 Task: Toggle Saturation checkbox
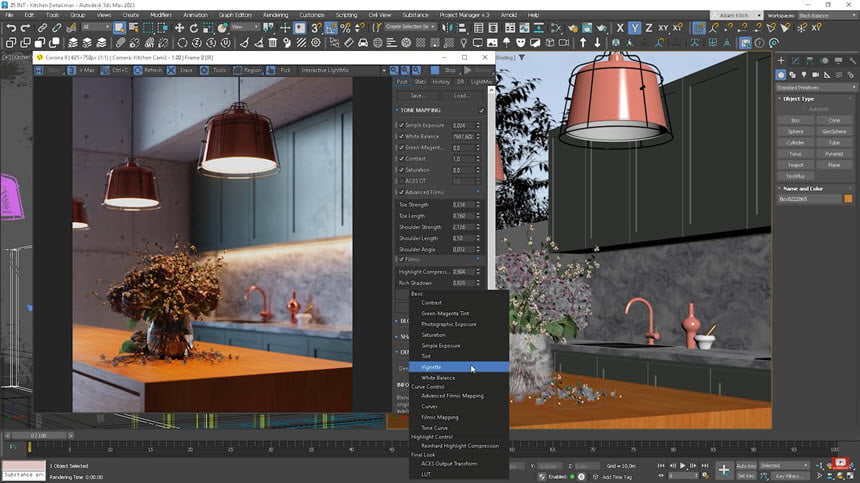(401, 170)
